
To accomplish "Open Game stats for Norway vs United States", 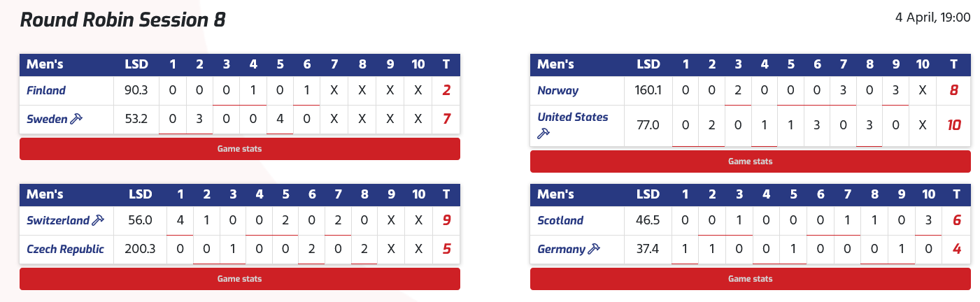I will click(x=750, y=161).
